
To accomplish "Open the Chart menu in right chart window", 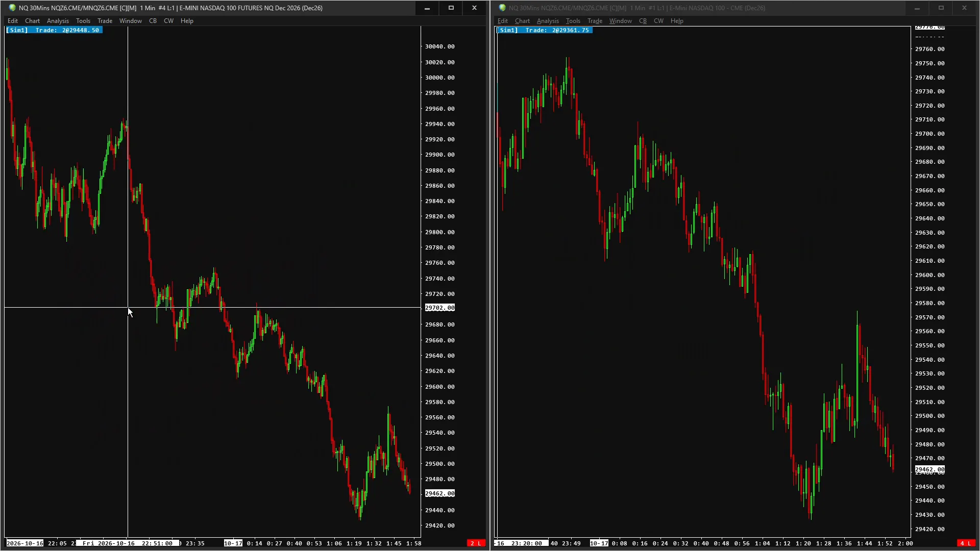I will (x=522, y=21).
